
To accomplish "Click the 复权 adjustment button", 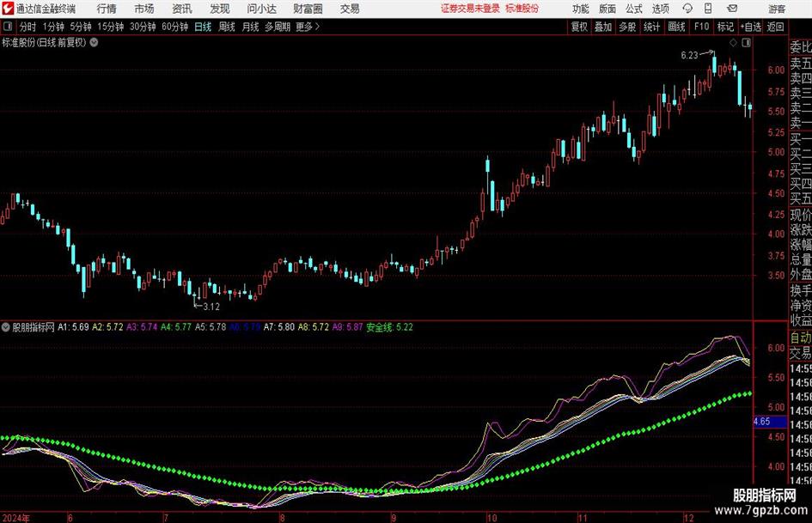I will tap(579, 27).
